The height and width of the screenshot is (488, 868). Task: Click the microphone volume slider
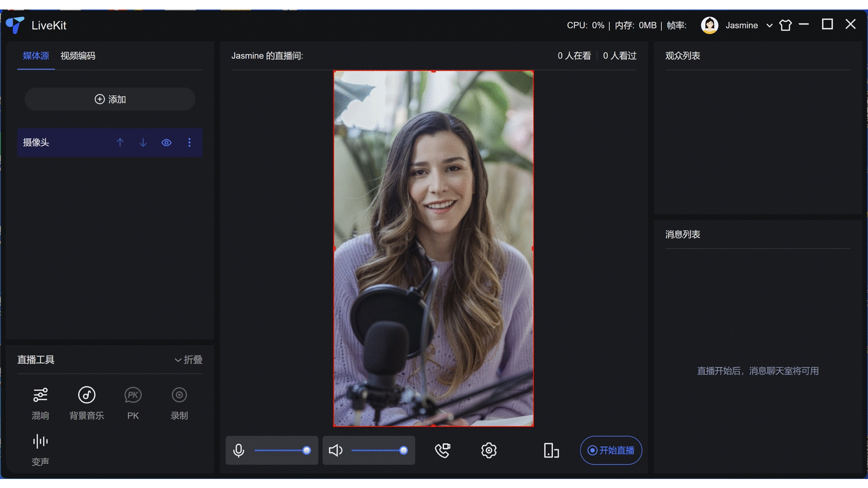tap(281, 450)
